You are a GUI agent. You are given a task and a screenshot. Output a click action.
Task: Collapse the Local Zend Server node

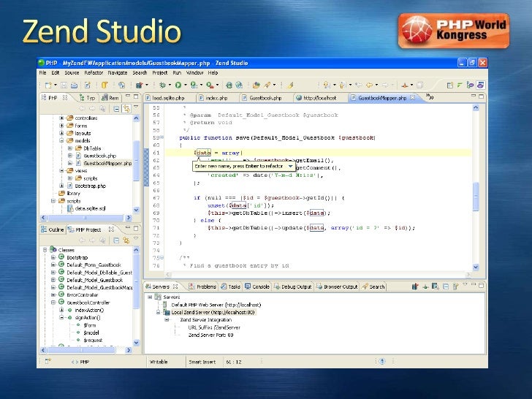click(158, 312)
